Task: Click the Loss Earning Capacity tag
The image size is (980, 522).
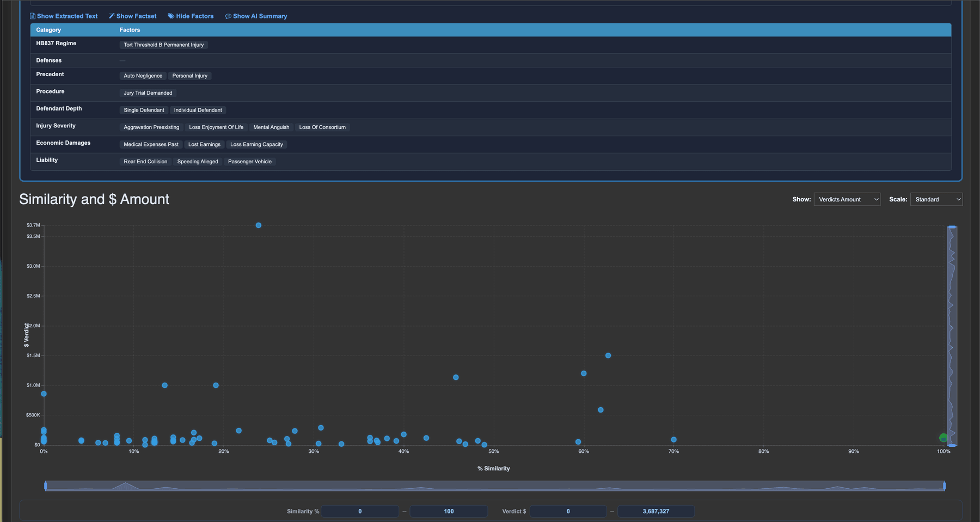Action: [x=256, y=145]
